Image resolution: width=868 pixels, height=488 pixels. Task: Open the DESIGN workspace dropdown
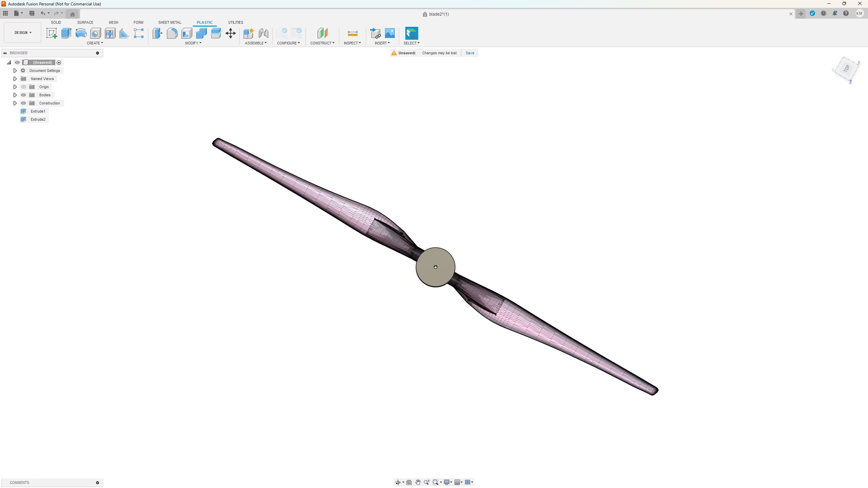(23, 33)
